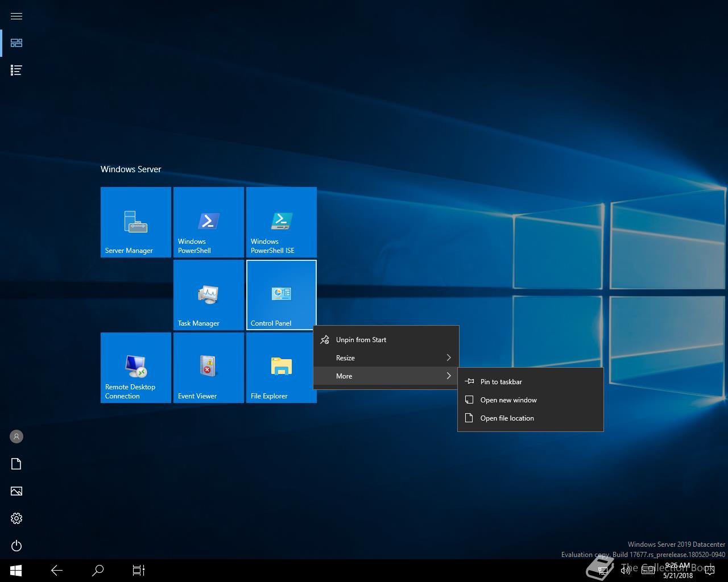Launch the Task Manager tile

coord(209,295)
